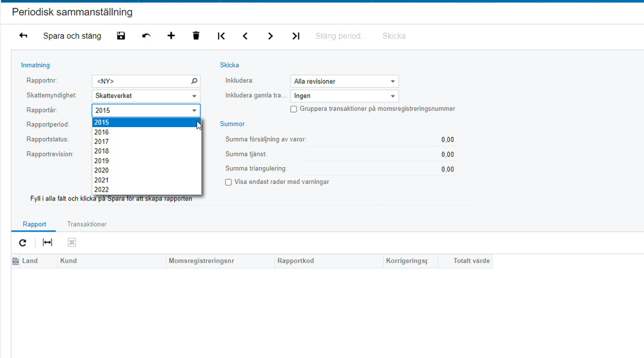Sort by the Korrigeringsperiod column header
The image size is (644, 358).
click(410, 261)
